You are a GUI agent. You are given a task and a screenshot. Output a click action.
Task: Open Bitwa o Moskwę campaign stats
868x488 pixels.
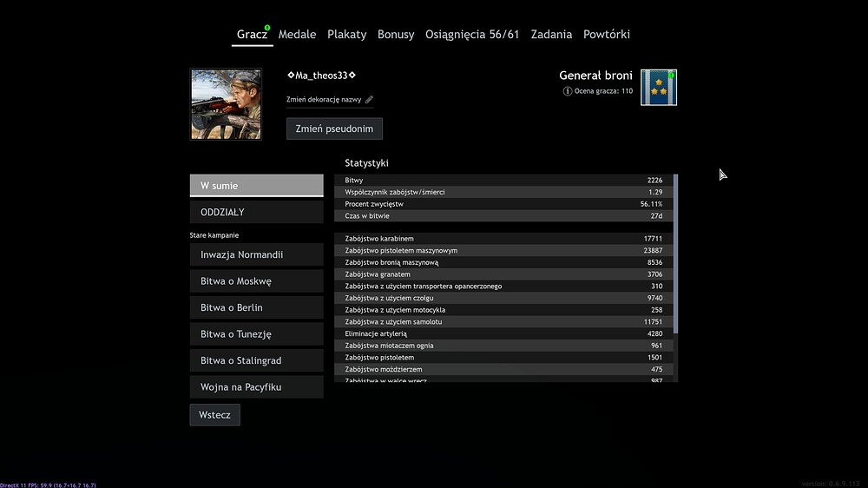point(256,281)
